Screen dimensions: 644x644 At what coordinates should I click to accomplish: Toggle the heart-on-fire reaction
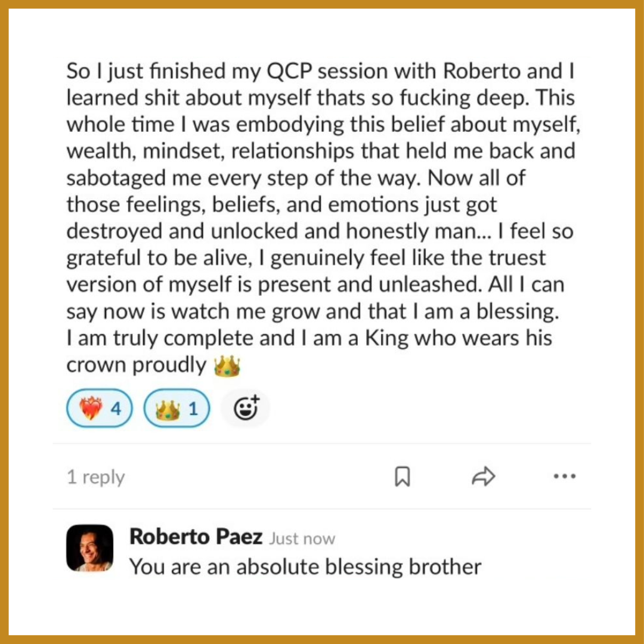point(99,409)
